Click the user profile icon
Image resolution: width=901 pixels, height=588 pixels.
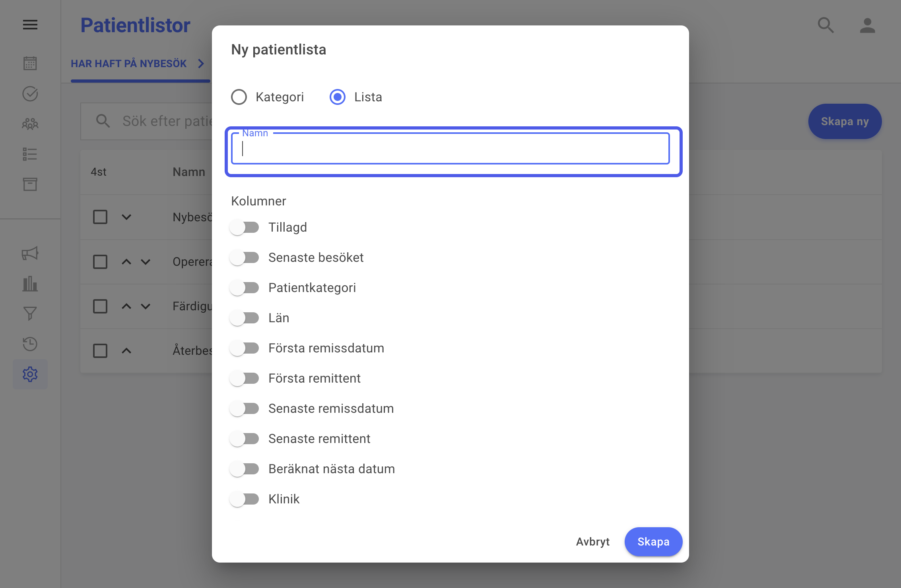tap(867, 26)
